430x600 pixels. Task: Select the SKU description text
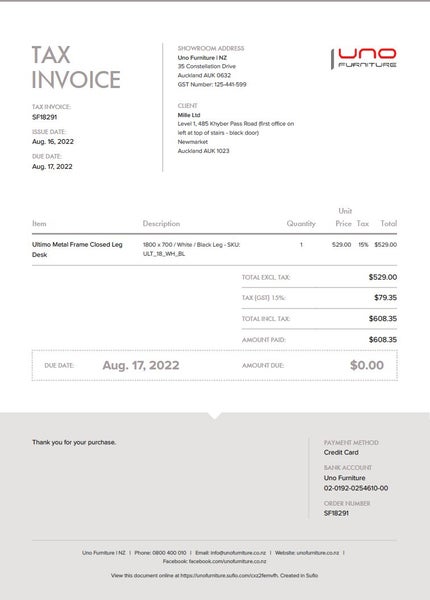(x=191, y=249)
